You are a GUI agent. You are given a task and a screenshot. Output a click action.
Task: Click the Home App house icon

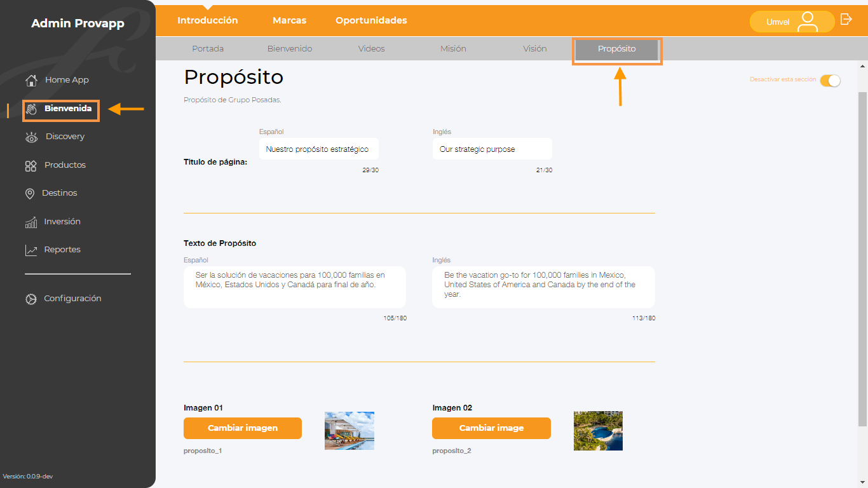point(31,80)
